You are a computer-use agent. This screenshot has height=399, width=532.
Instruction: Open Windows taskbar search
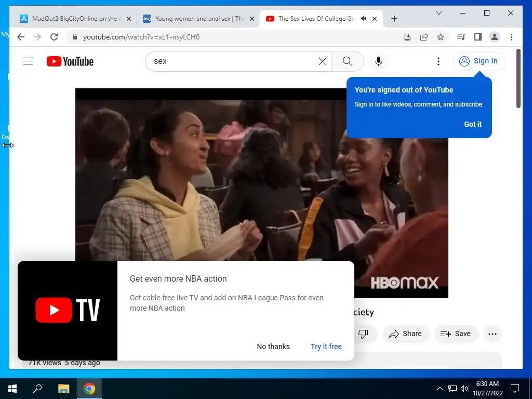[37, 389]
